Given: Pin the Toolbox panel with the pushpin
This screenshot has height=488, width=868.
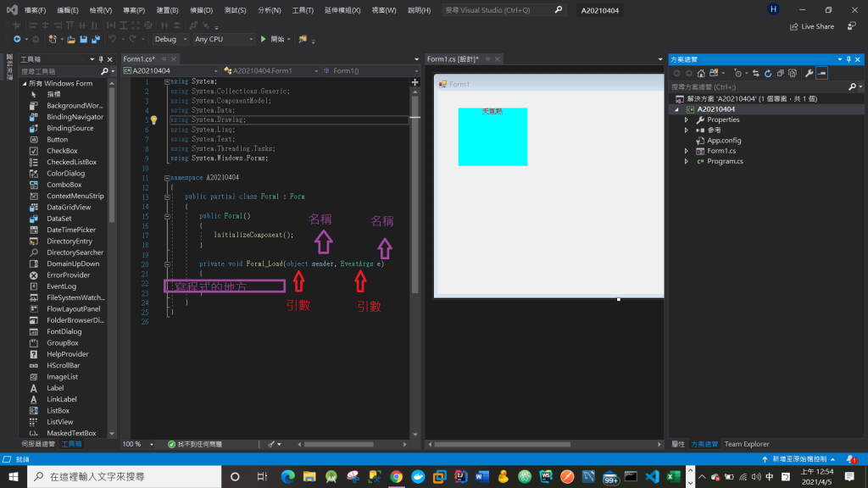Looking at the screenshot, I should [x=101, y=59].
